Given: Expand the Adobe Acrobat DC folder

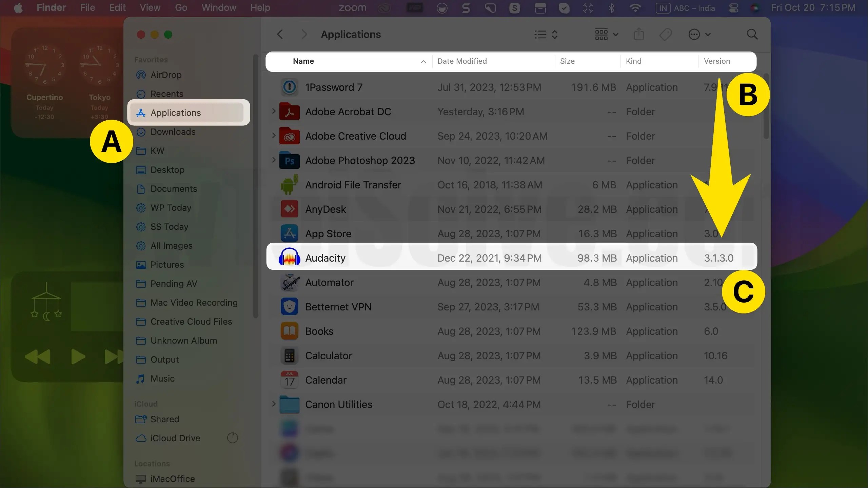Looking at the screenshot, I should 274,111.
